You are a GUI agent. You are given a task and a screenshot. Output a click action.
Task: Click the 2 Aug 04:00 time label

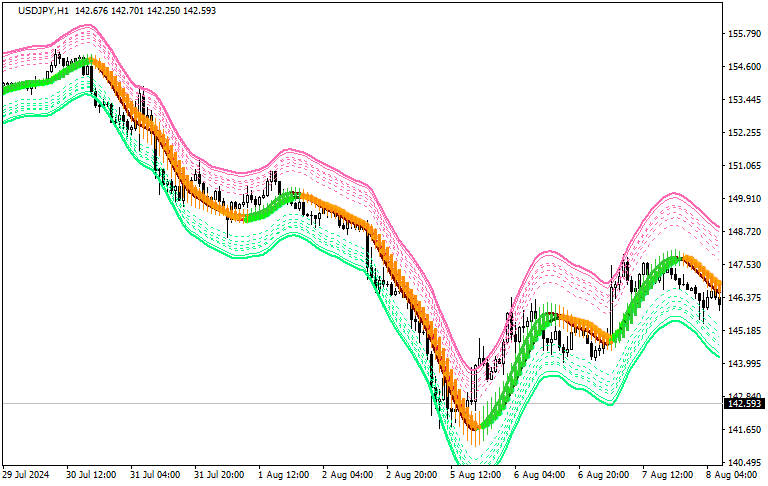coord(347,475)
